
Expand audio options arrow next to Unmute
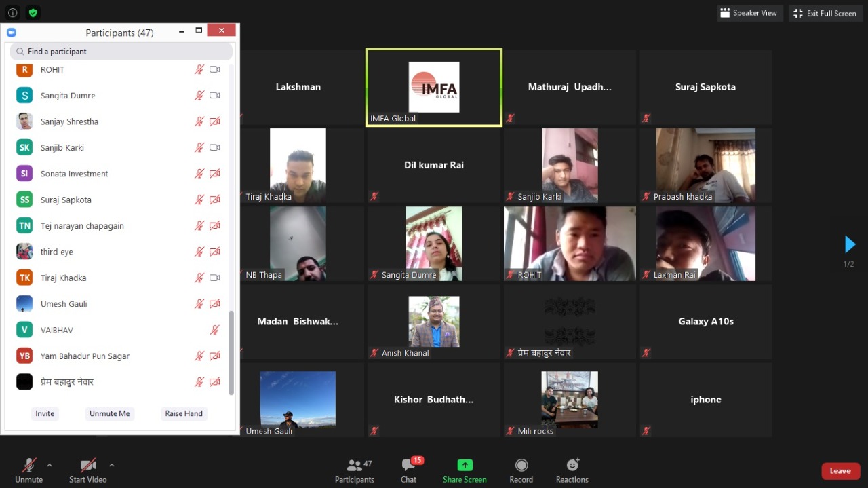point(50,465)
